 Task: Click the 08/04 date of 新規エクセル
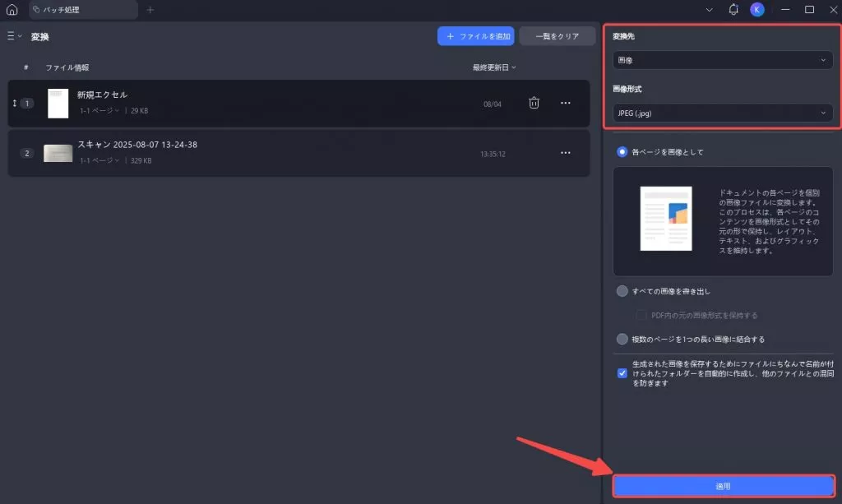click(x=493, y=104)
